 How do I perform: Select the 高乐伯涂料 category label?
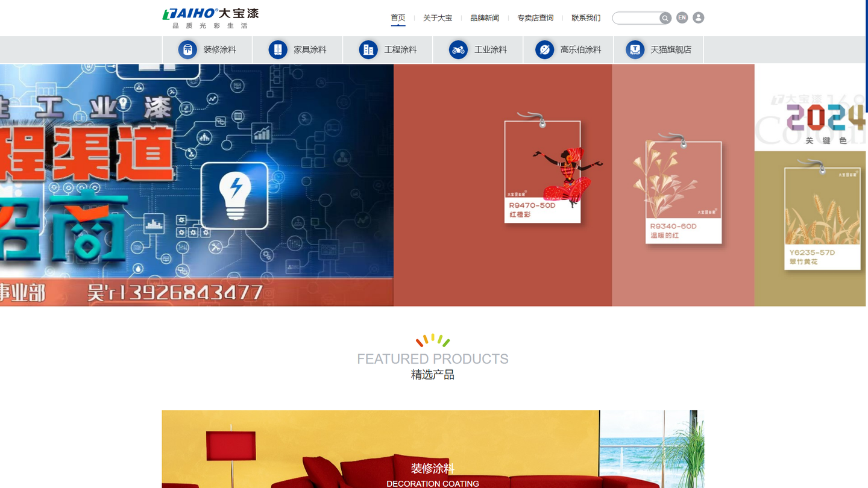pyautogui.click(x=581, y=49)
